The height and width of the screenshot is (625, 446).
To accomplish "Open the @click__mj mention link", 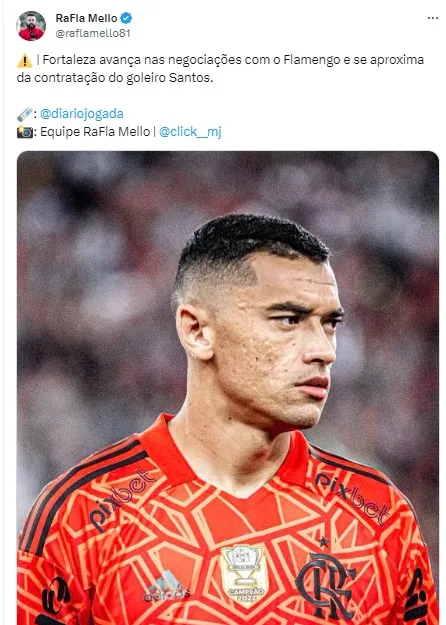I will tap(190, 132).
